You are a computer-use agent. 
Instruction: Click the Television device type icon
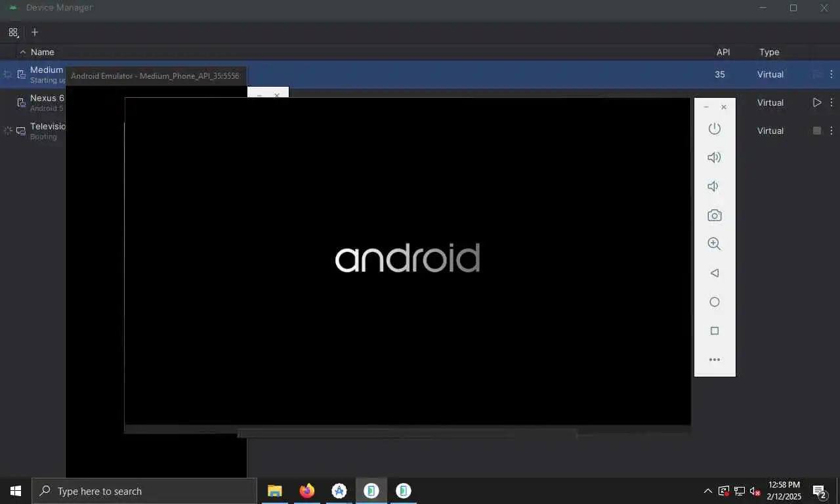point(21,131)
